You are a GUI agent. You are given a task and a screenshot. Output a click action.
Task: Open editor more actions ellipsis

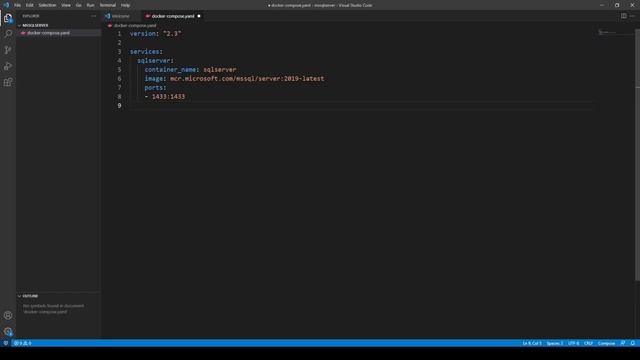point(632,16)
